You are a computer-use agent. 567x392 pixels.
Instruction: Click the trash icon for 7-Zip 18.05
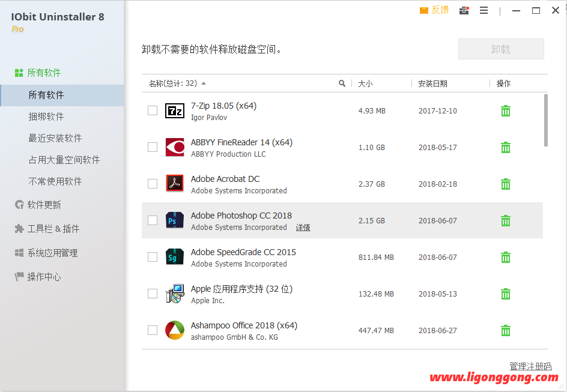[506, 111]
